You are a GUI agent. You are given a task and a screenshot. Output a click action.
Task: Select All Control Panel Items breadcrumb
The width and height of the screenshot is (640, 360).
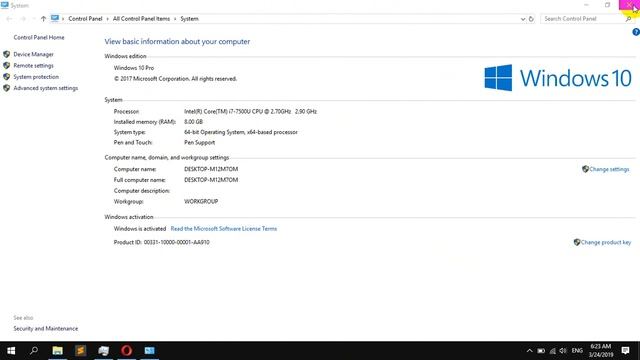pyautogui.click(x=141, y=19)
